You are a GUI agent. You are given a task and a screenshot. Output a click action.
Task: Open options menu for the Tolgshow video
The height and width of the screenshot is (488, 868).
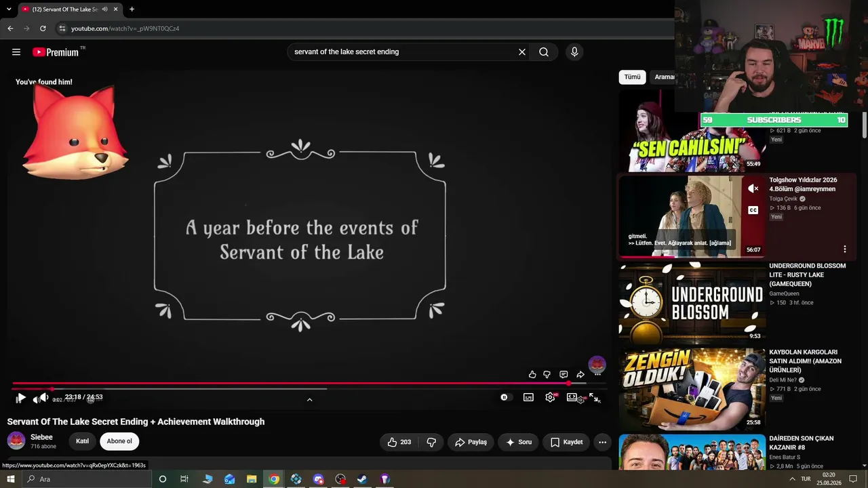click(x=845, y=249)
